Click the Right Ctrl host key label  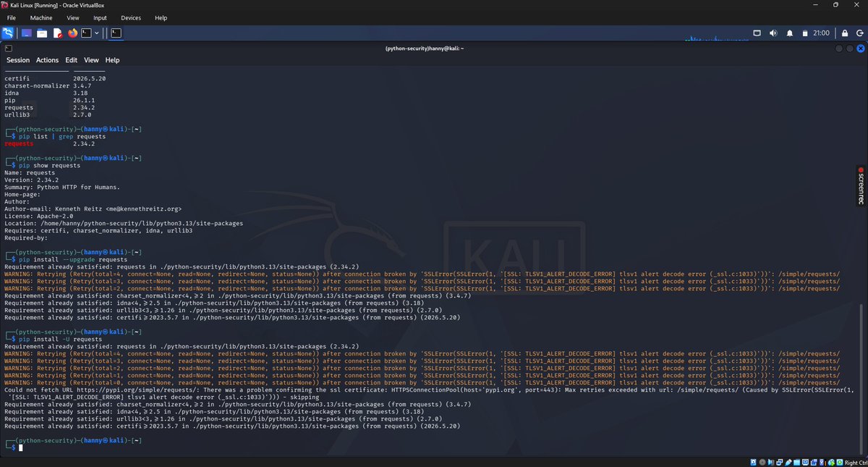coord(856,463)
